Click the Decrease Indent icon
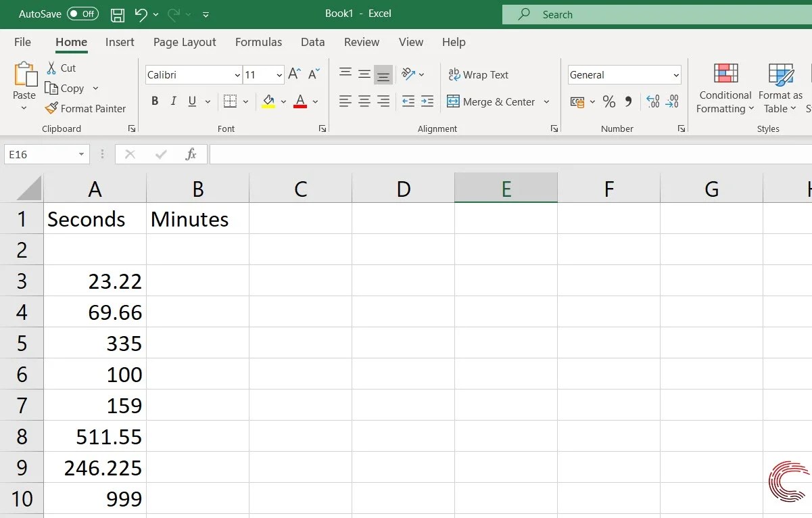The height and width of the screenshot is (518, 812). [408, 101]
